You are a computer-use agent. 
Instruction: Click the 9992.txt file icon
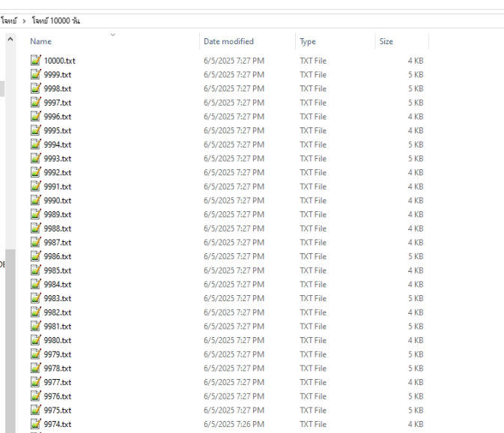36,172
